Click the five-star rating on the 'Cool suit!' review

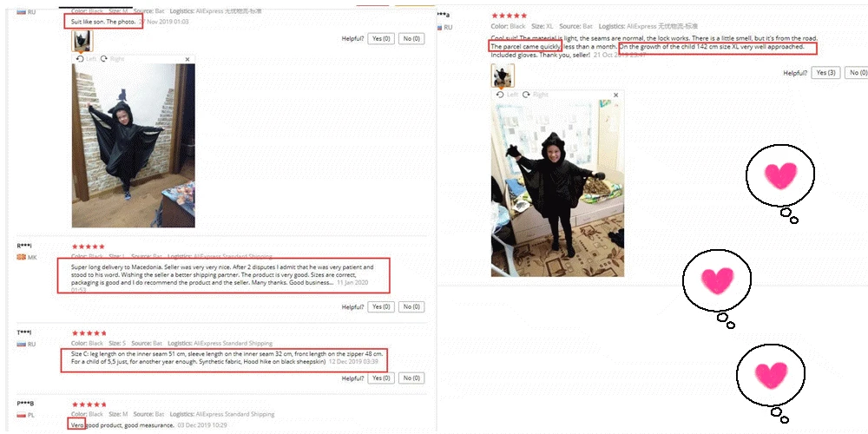(x=510, y=16)
